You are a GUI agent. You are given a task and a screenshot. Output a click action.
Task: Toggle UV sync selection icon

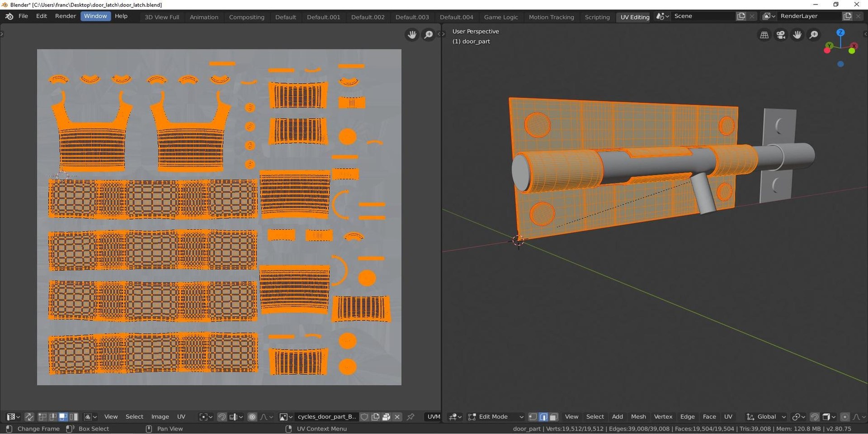click(x=29, y=417)
